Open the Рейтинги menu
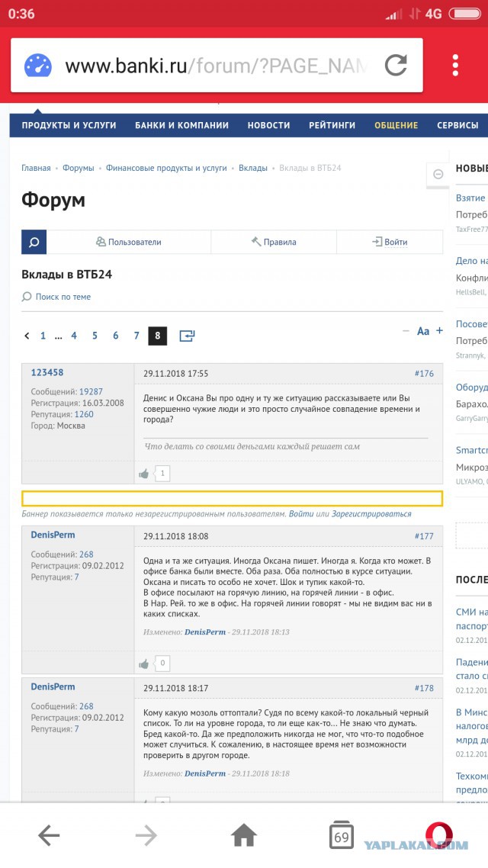The image size is (488, 868). pos(332,125)
